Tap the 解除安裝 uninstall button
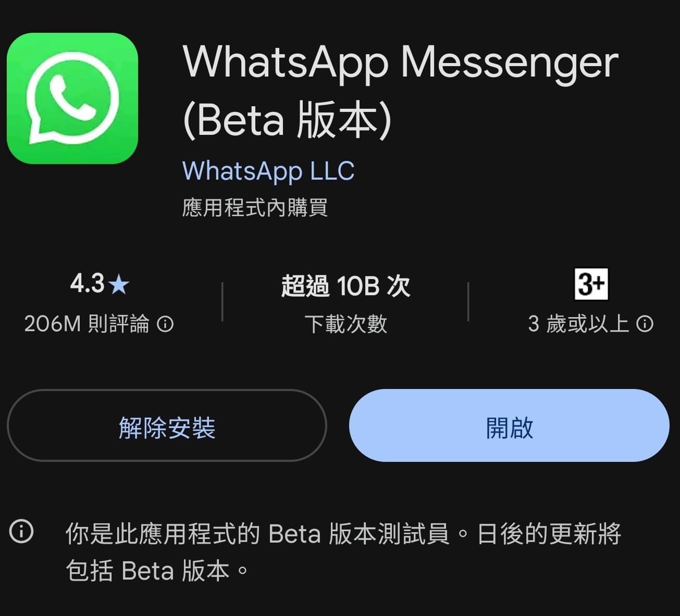680x616 pixels. coord(167,425)
